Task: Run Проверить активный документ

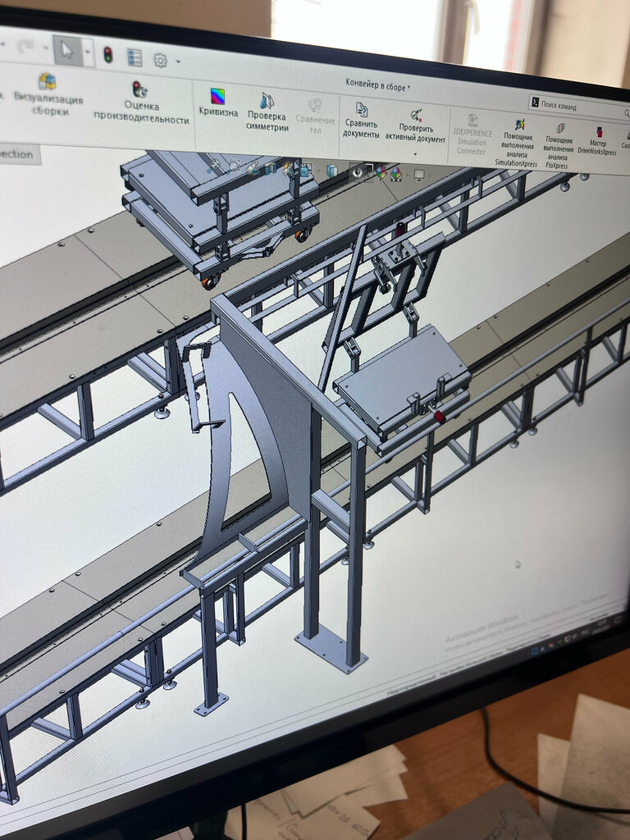Action: (x=416, y=126)
